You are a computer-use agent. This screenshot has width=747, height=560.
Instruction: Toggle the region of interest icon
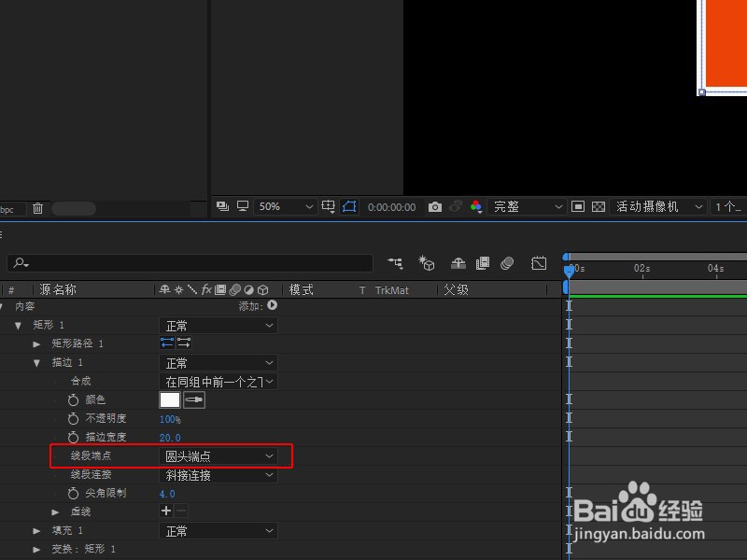pyautogui.click(x=578, y=206)
